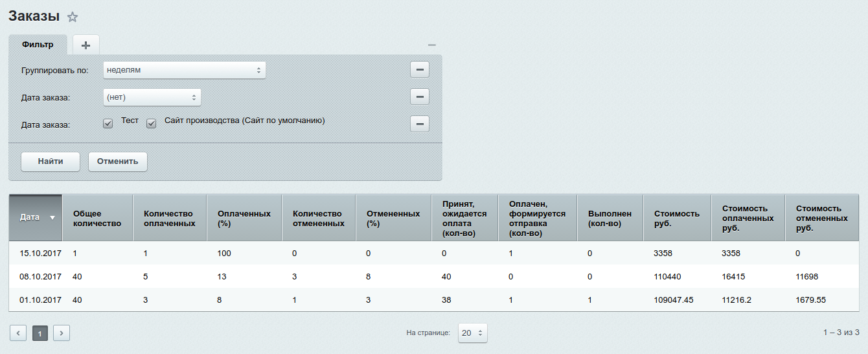Open the Дата заказа (нет) dropdown
Image resolution: width=868 pixels, height=354 pixels.
click(152, 97)
